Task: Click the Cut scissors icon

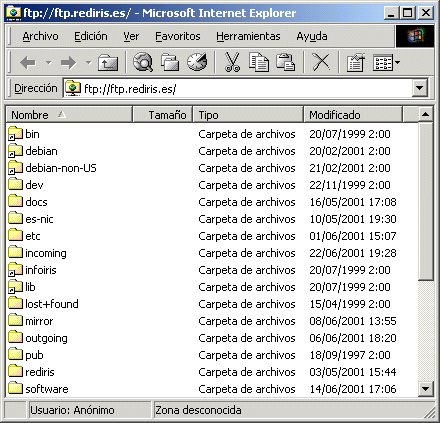Action: (232, 62)
